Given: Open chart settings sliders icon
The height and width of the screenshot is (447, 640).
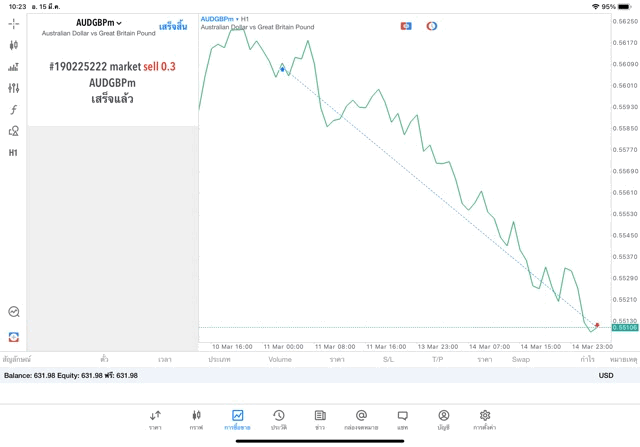Looking at the screenshot, I should coord(13,88).
